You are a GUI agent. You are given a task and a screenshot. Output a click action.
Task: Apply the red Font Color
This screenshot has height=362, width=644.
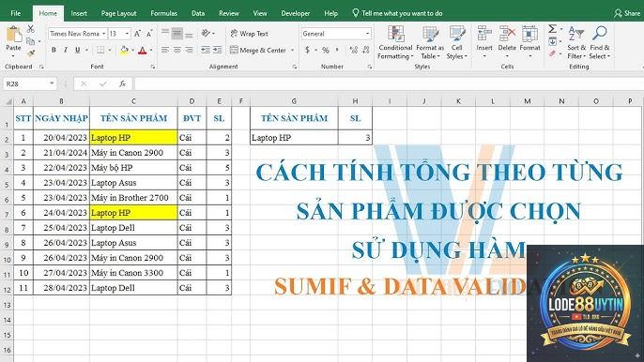[142, 50]
